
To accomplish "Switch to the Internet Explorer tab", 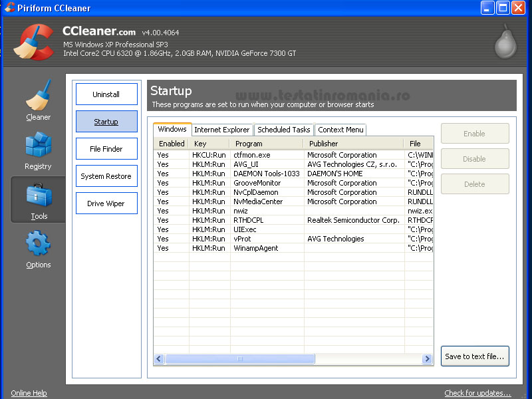I will (221, 130).
